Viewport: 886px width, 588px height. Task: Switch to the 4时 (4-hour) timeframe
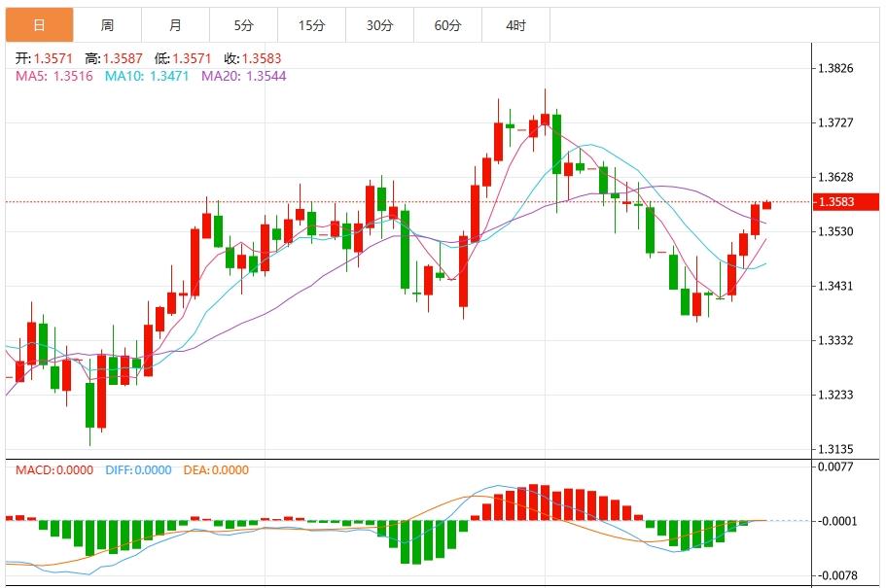[x=515, y=21]
